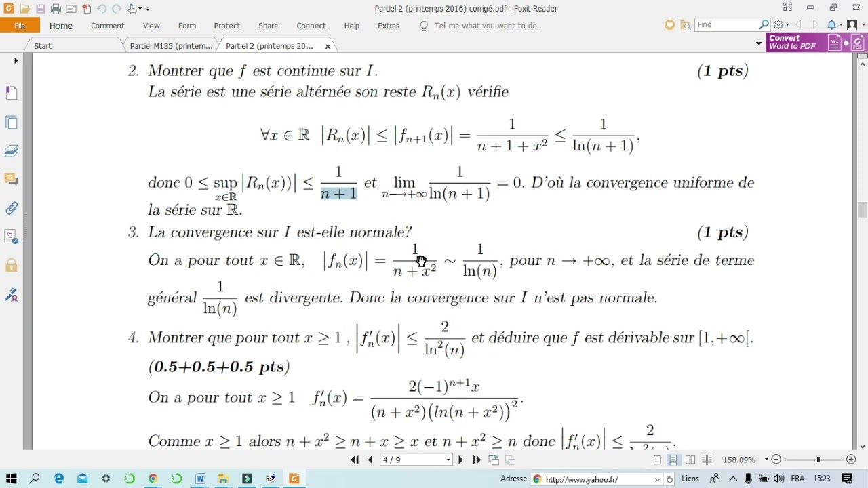Switch to Partiel M135 document tab

click(171, 46)
